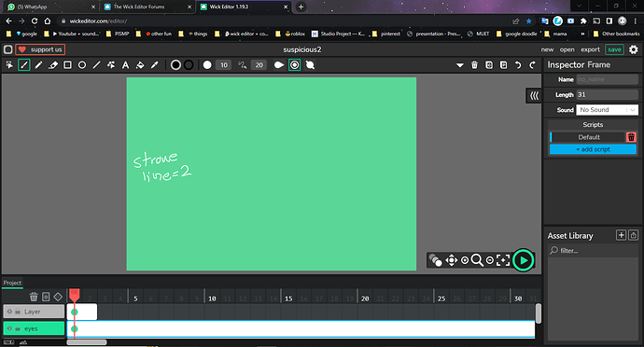644x347 pixels.
Task: Open the Sound dropdown
Action: tap(607, 110)
